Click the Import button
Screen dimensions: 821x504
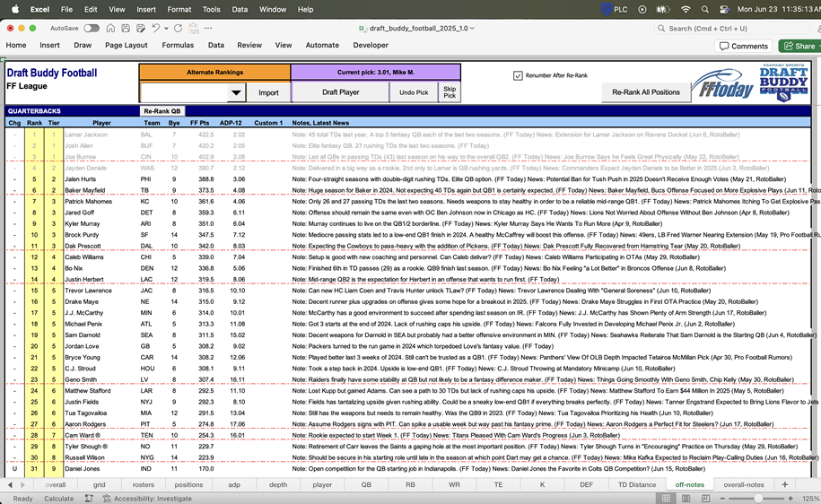268,92
